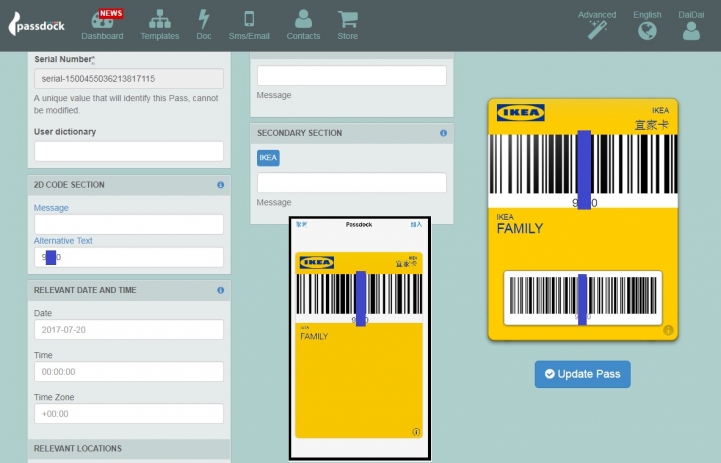Focus the Alternative Text input
This screenshot has height=463, width=721.
(129, 257)
